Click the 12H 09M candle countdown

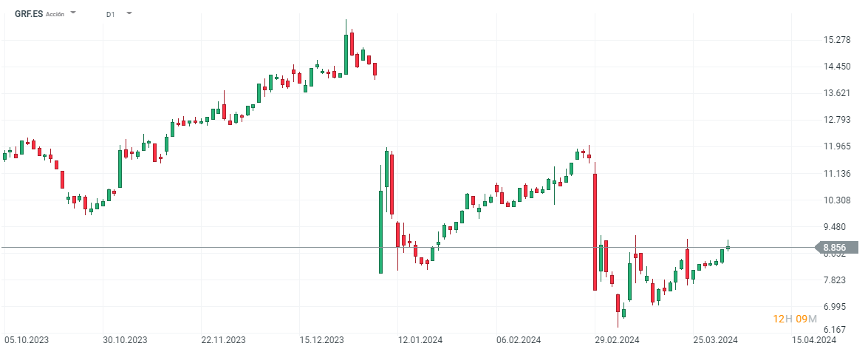pyautogui.click(x=794, y=319)
